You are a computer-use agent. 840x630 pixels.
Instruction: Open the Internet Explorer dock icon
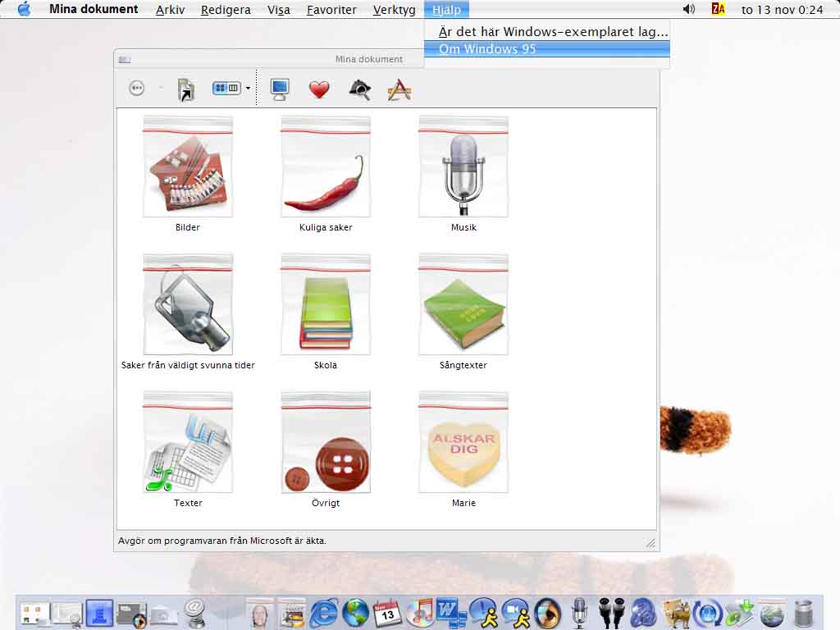323,613
